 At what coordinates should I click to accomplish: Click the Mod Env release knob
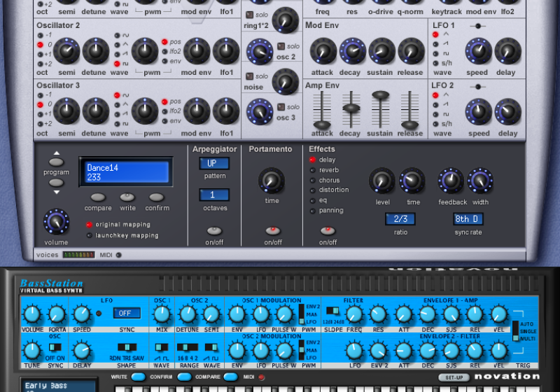coord(411,51)
